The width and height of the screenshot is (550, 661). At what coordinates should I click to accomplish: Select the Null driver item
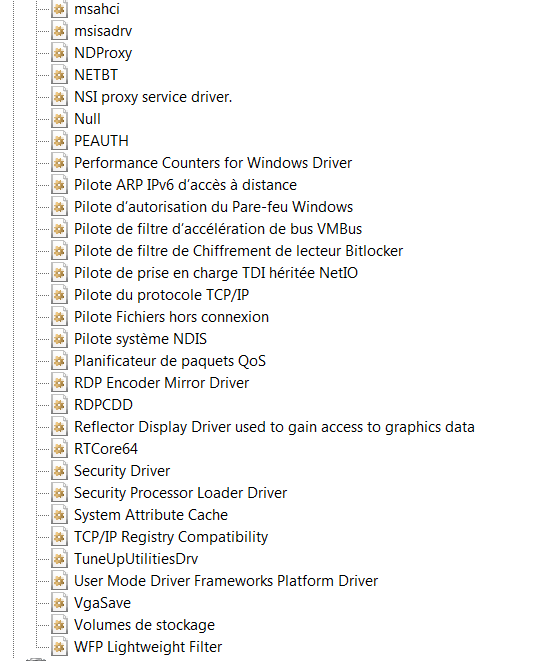tap(87, 119)
